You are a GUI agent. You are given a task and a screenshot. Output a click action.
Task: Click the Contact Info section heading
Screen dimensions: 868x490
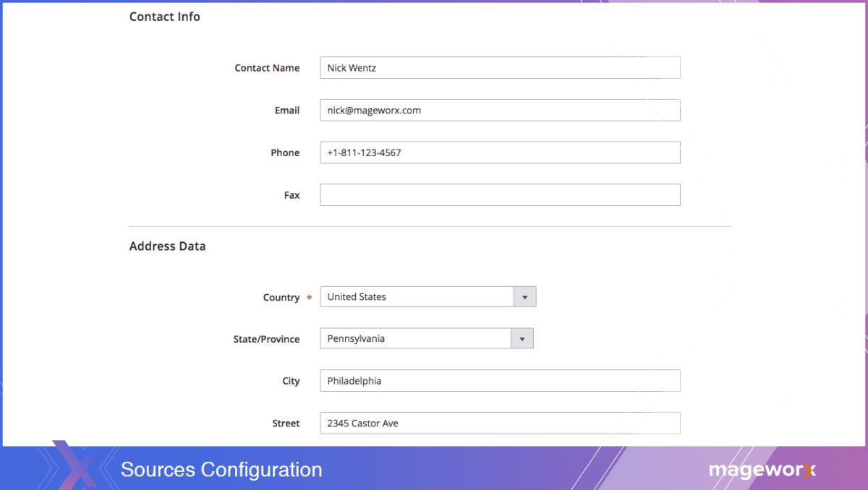(165, 17)
